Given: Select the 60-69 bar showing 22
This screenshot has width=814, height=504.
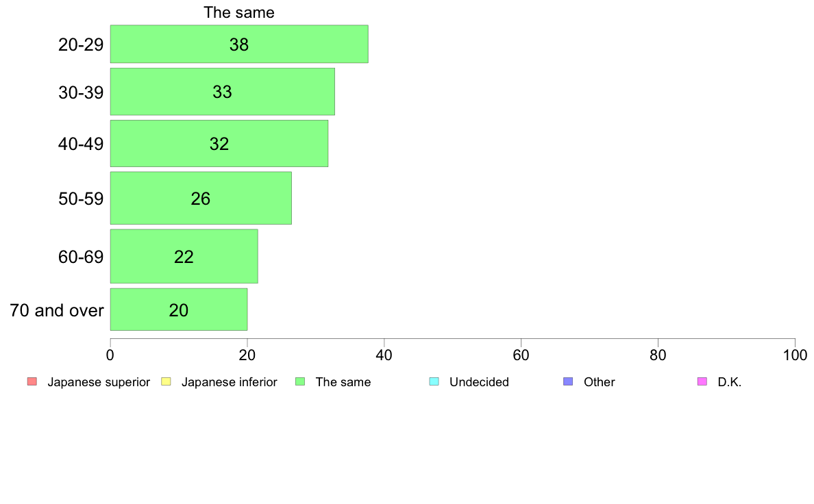Looking at the screenshot, I should (x=184, y=256).
